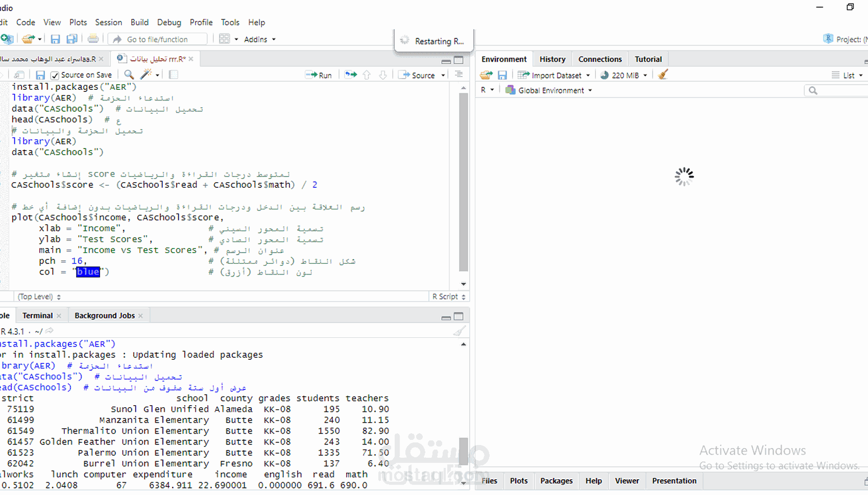
Task: Expand the open file recent-files dropdown arrow
Action: 39,39
